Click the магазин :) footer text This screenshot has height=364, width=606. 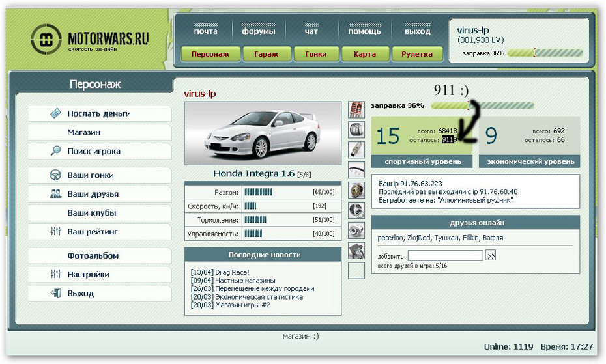coord(300,336)
